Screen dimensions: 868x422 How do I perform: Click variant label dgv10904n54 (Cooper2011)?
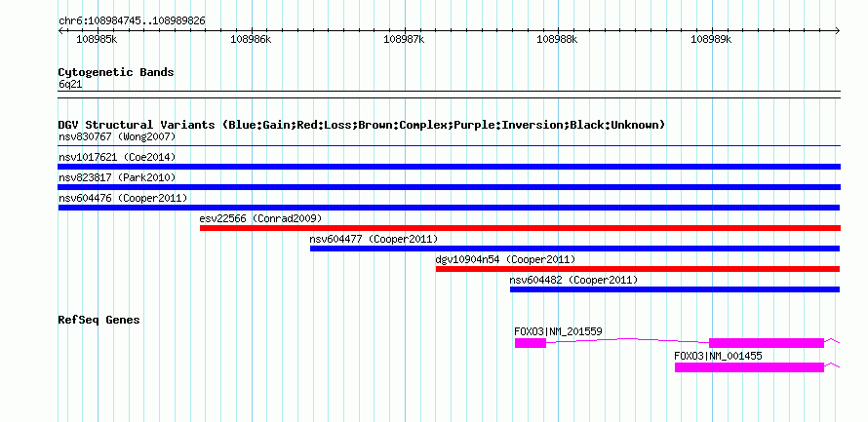click(x=505, y=259)
